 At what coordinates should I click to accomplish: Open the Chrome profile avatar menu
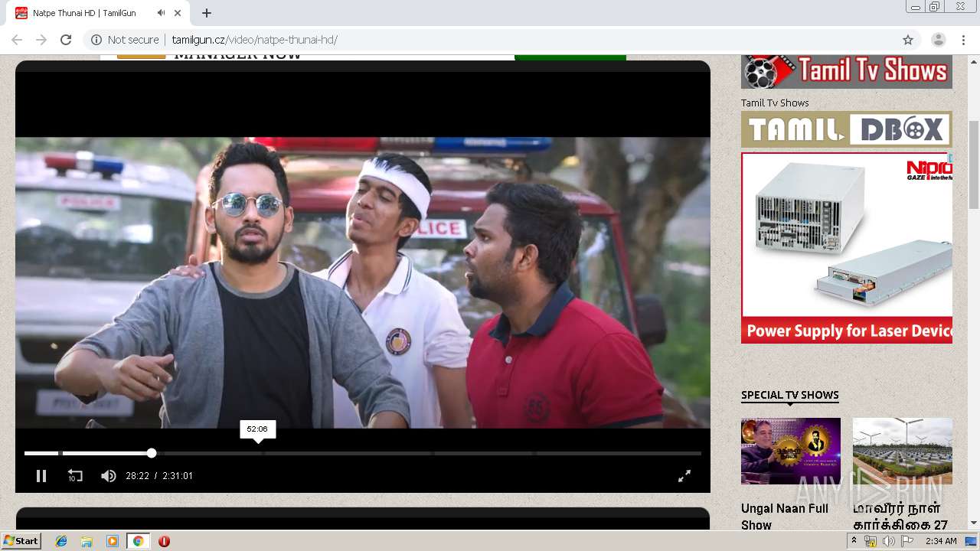pos(938,40)
